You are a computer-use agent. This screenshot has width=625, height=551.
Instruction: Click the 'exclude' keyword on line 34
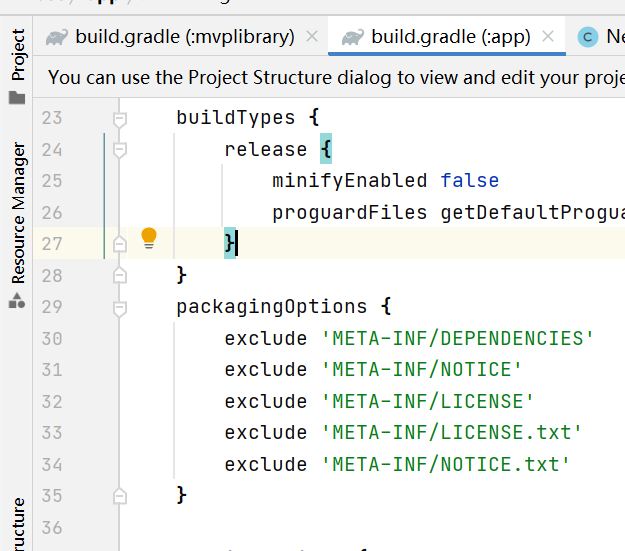pos(265,464)
